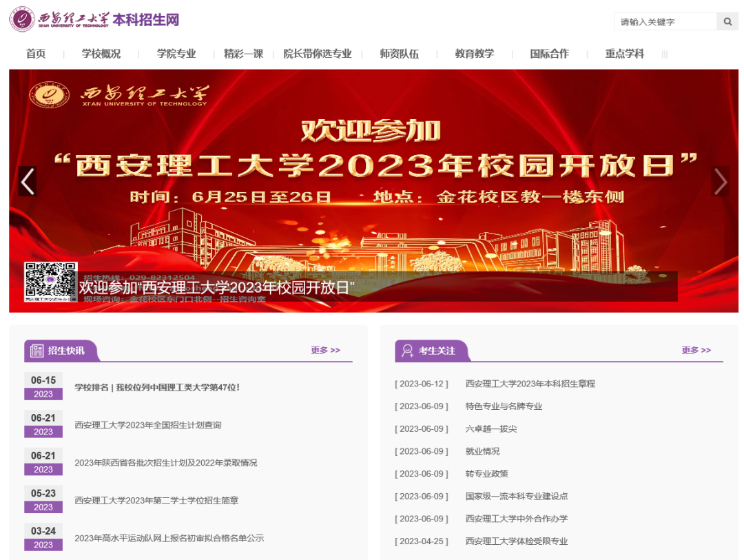744x560 pixels.
Task: Expand 更多 in 招生快讯 section
Action: tap(325, 350)
